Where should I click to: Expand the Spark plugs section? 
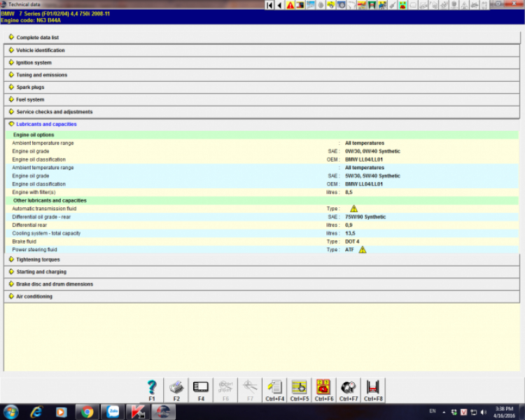click(x=262, y=87)
